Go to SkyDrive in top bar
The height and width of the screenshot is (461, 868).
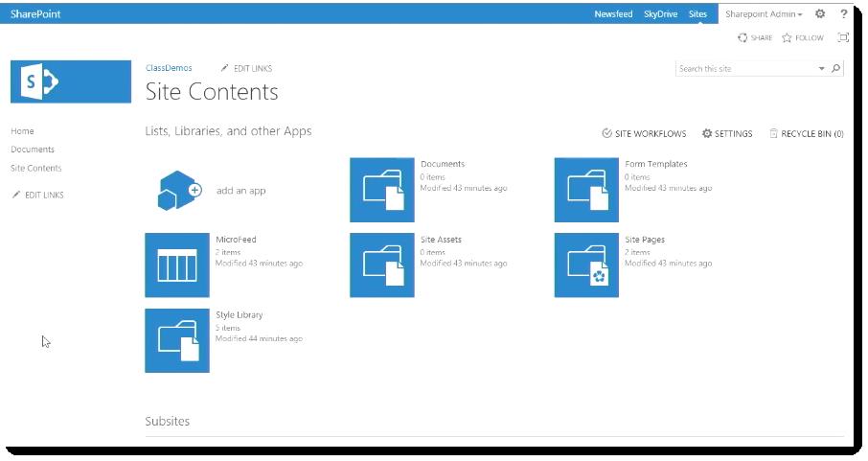(660, 13)
